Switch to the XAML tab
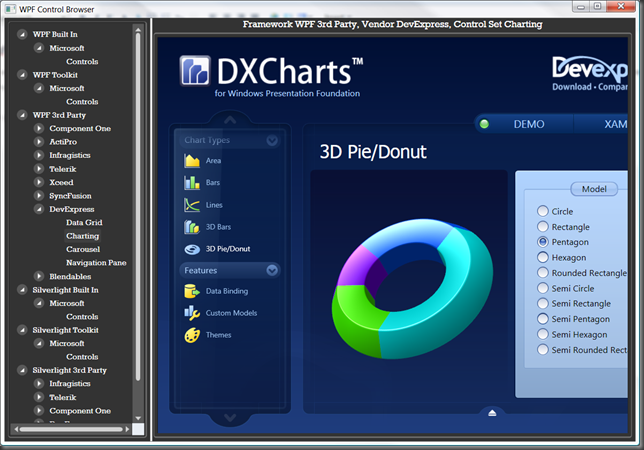 pyautogui.click(x=615, y=124)
